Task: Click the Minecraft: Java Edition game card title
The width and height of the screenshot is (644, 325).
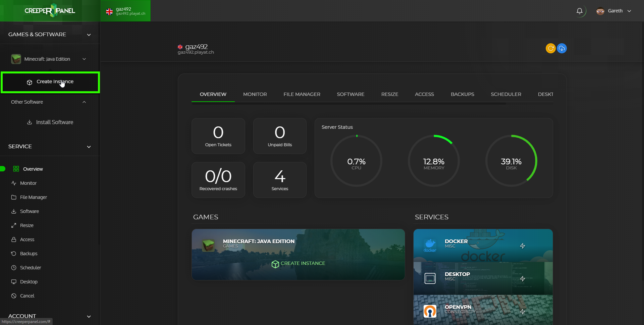Action: (x=259, y=241)
